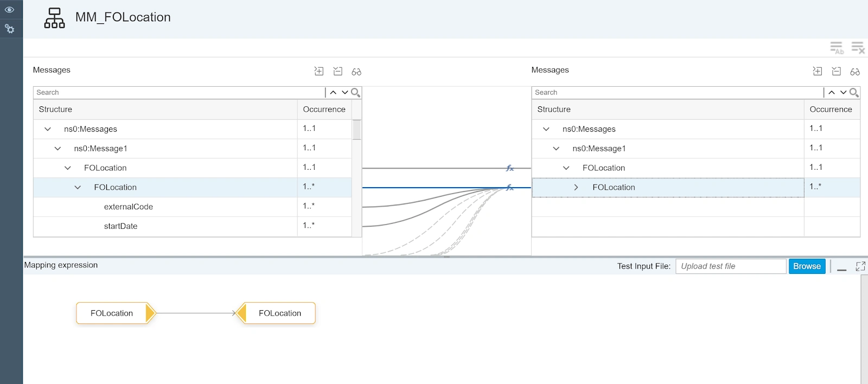Click occurrence value of target ns0:Messages
This screenshot has width=868, height=384.
click(816, 129)
